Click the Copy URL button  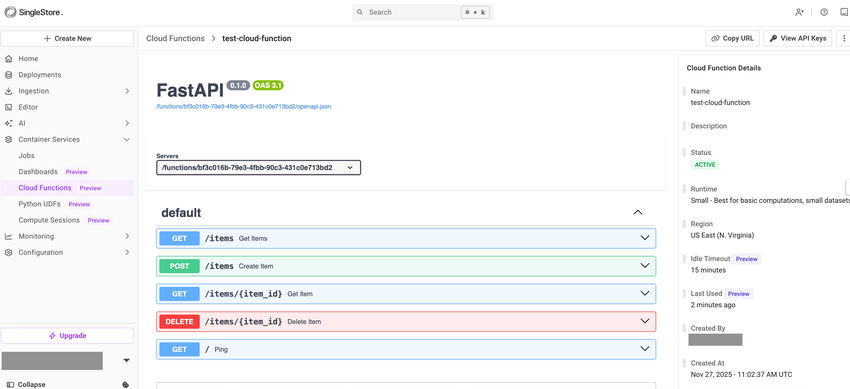click(x=732, y=38)
